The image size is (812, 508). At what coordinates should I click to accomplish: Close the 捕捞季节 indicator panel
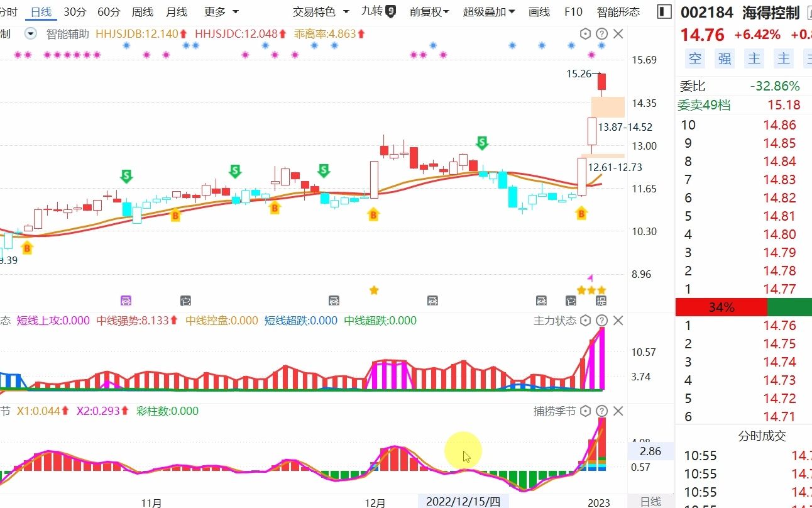coord(618,411)
